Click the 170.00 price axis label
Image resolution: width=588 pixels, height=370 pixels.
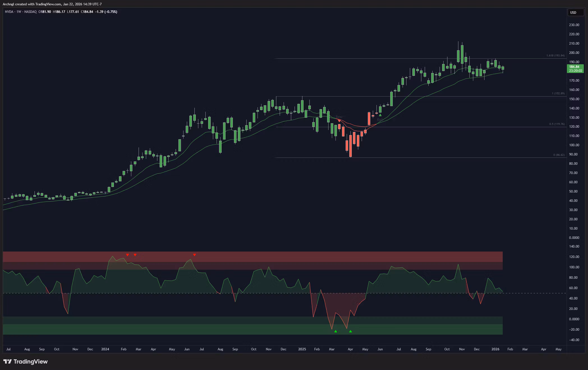click(x=574, y=81)
